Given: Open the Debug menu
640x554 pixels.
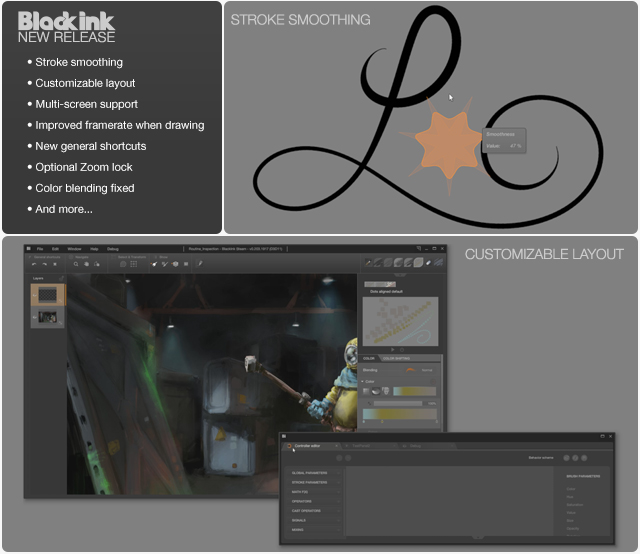Looking at the screenshot, I should [113, 249].
